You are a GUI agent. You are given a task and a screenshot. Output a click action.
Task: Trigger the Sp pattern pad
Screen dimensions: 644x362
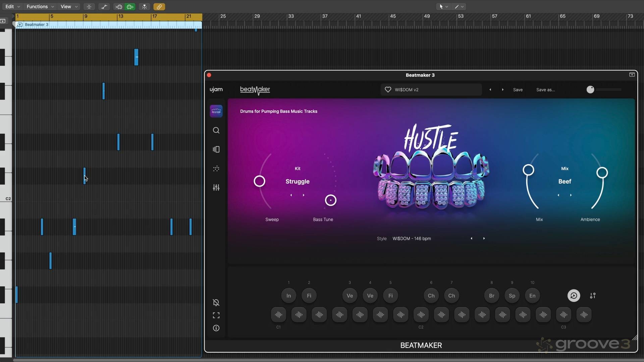512,296
